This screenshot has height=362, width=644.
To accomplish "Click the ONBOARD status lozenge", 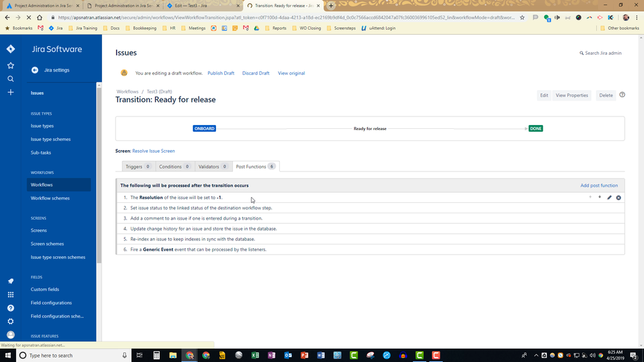I will click(204, 128).
